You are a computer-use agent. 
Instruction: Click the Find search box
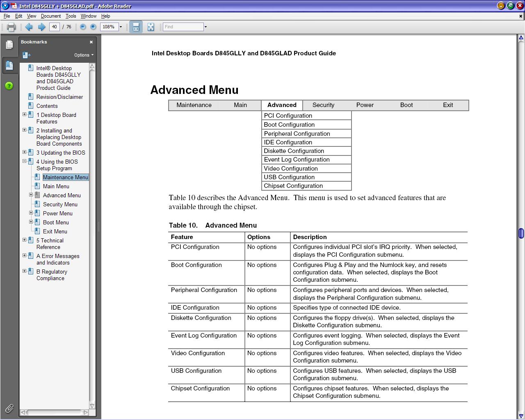(x=183, y=27)
